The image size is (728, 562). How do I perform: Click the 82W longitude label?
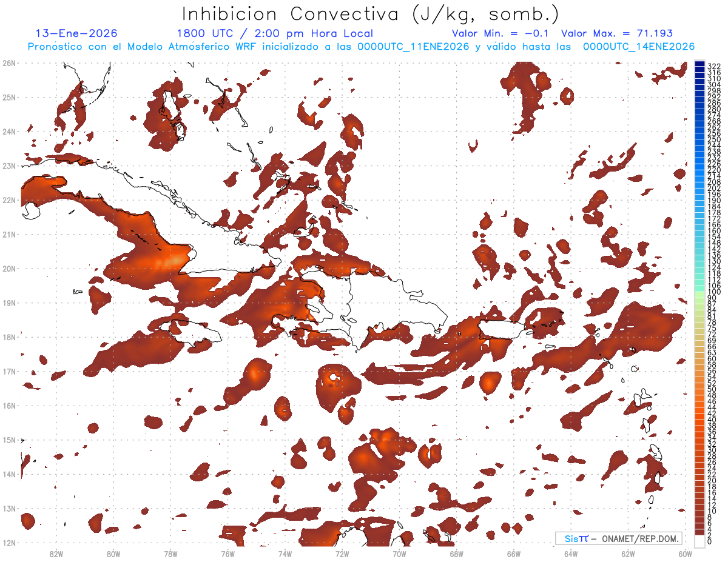[x=56, y=554]
